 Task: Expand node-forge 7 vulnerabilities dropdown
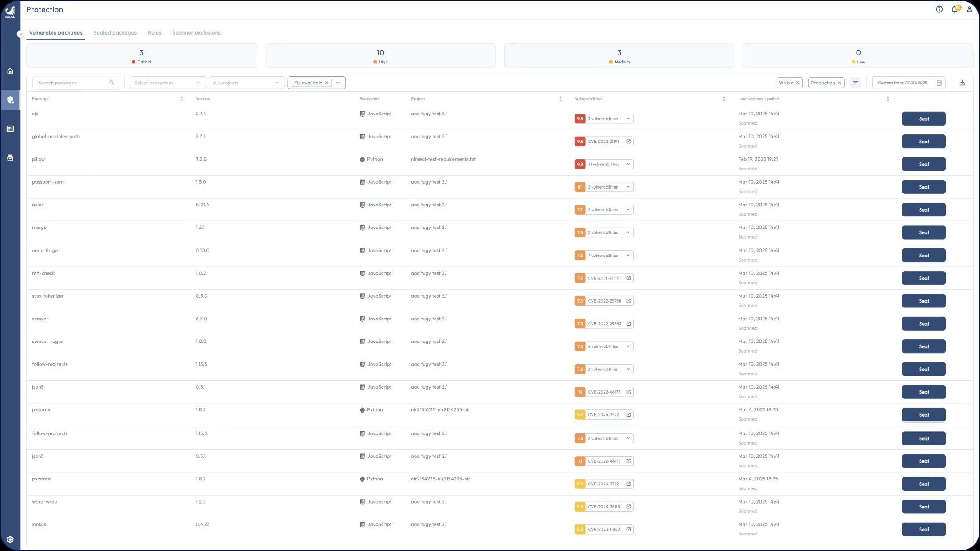pyautogui.click(x=604, y=256)
